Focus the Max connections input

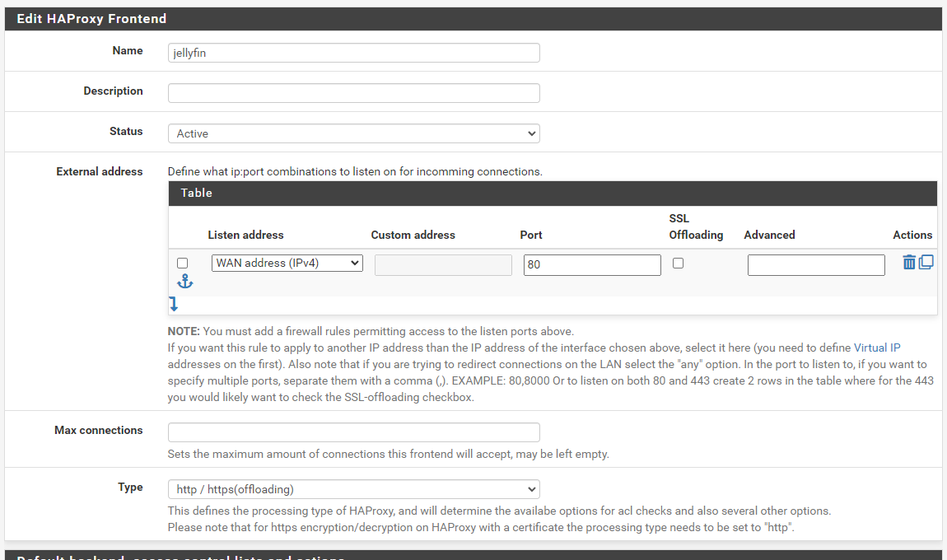[x=353, y=432]
